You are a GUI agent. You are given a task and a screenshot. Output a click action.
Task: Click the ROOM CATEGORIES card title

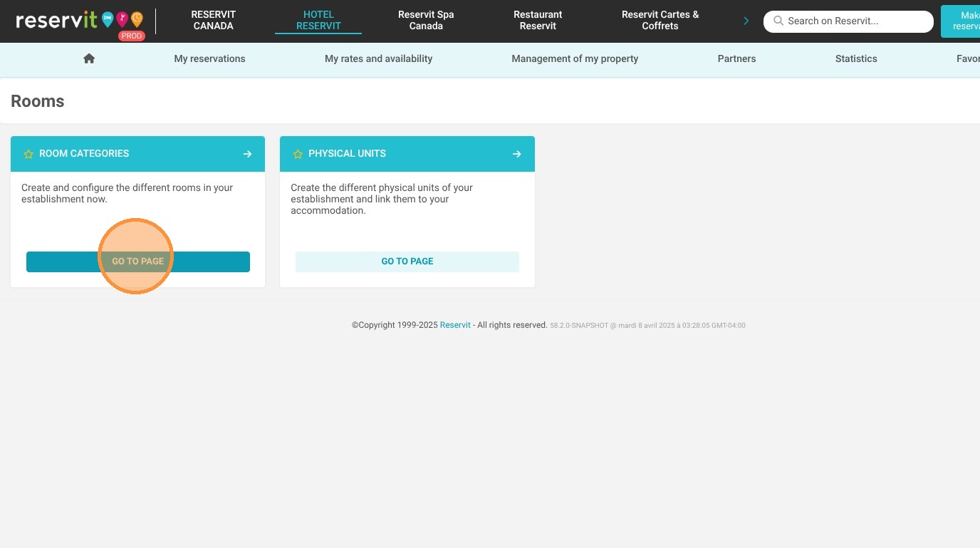84,154
